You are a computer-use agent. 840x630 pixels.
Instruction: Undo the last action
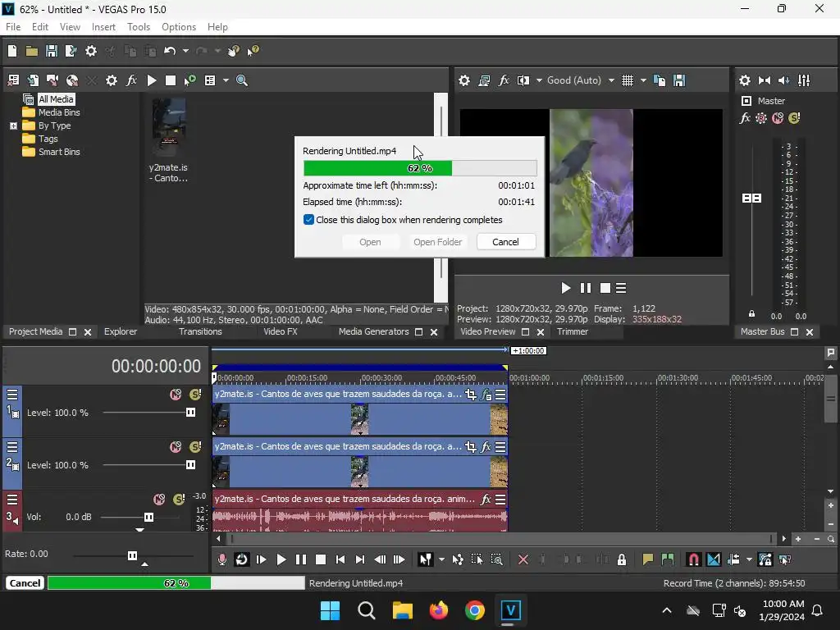click(x=170, y=51)
